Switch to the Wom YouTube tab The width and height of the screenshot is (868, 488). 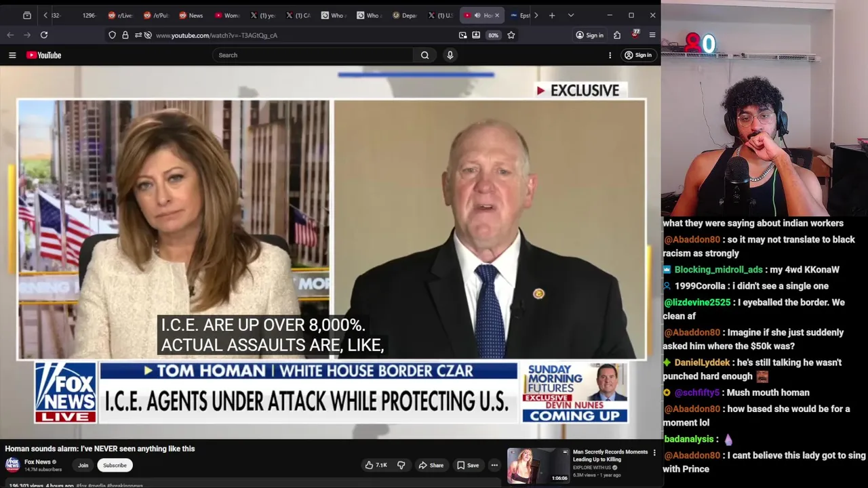pyautogui.click(x=226, y=15)
